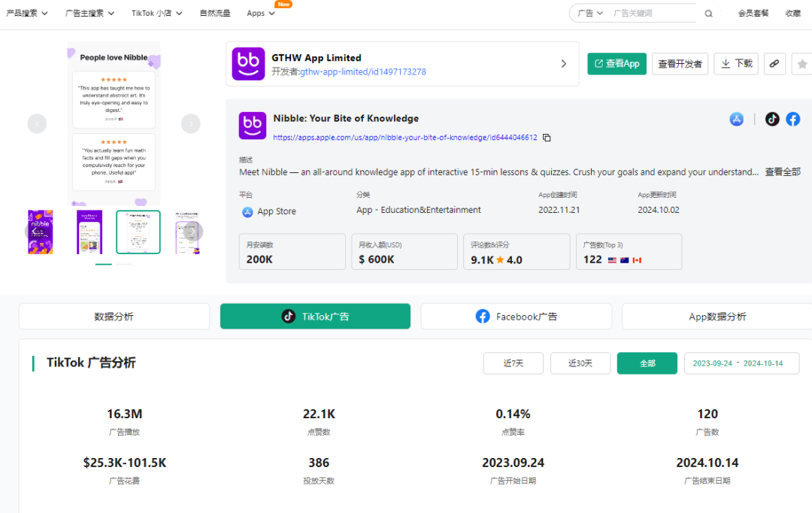The height and width of the screenshot is (513, 812).
Task: Open the TikTok platform icon
Action: coord(772,119)
